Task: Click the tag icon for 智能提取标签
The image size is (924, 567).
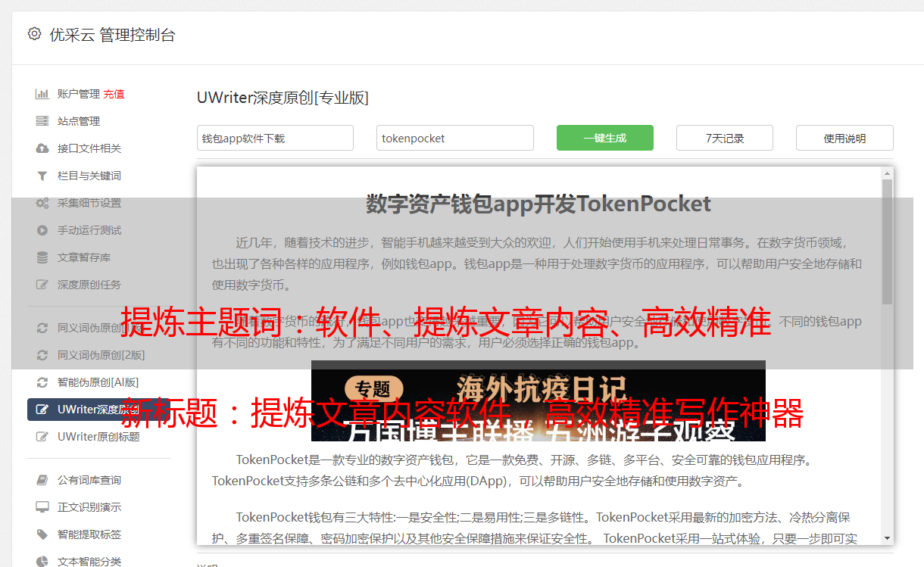Action: click(x=42, y=534)
